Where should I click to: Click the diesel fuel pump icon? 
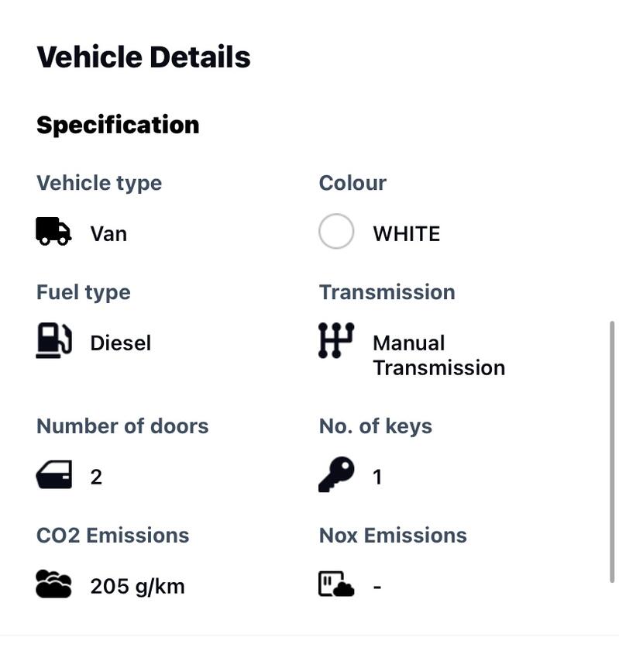(x=53, y=340)
